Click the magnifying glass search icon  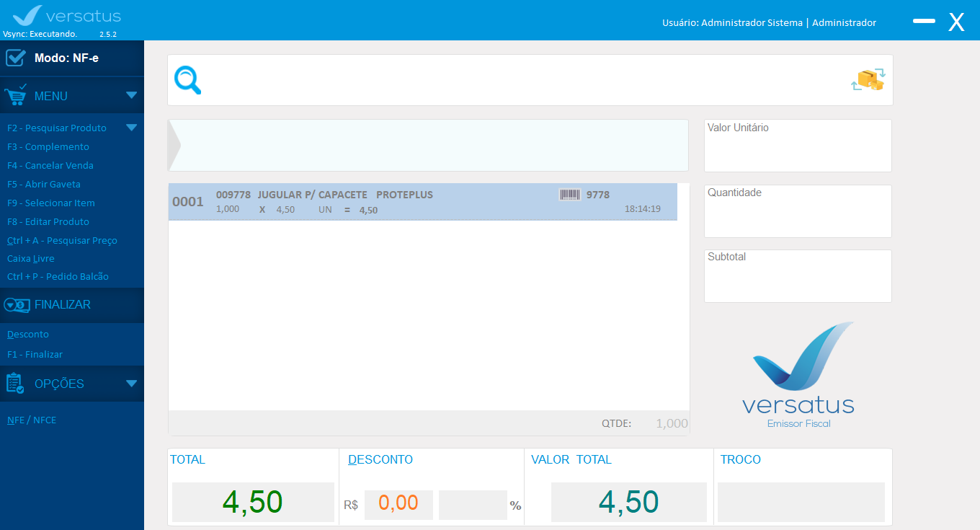click(x=188, y=81)
